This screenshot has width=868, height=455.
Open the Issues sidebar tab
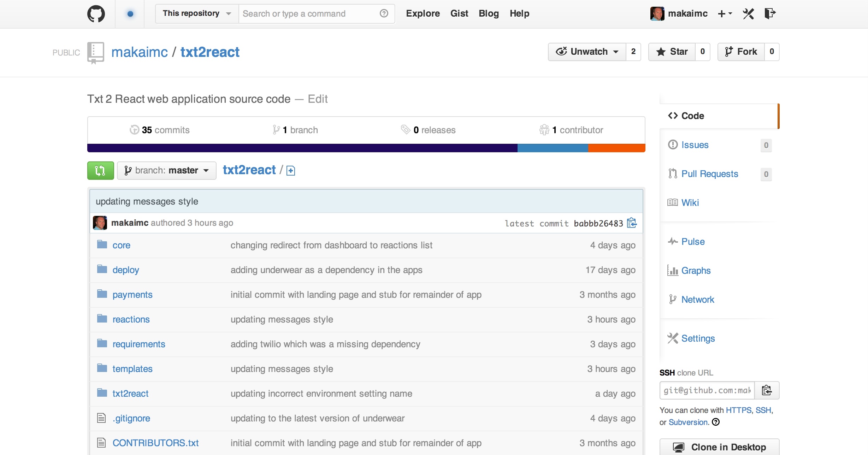coord(695,145)
